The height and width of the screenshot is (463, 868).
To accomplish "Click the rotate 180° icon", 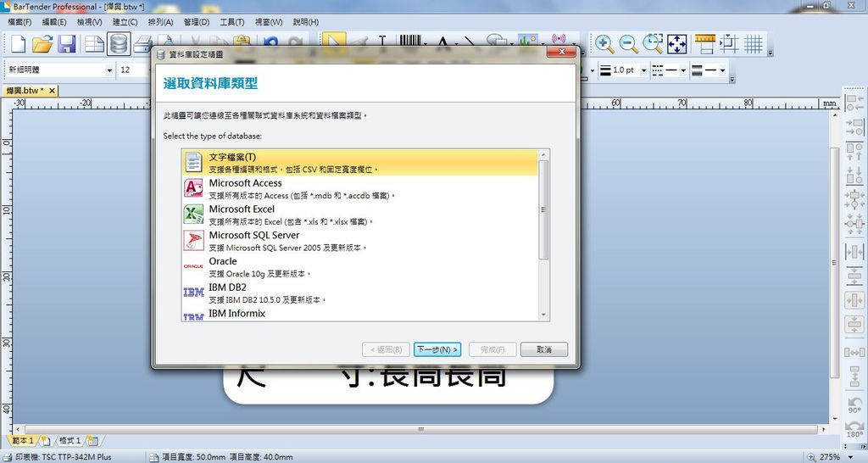I will tap(854, 429).
